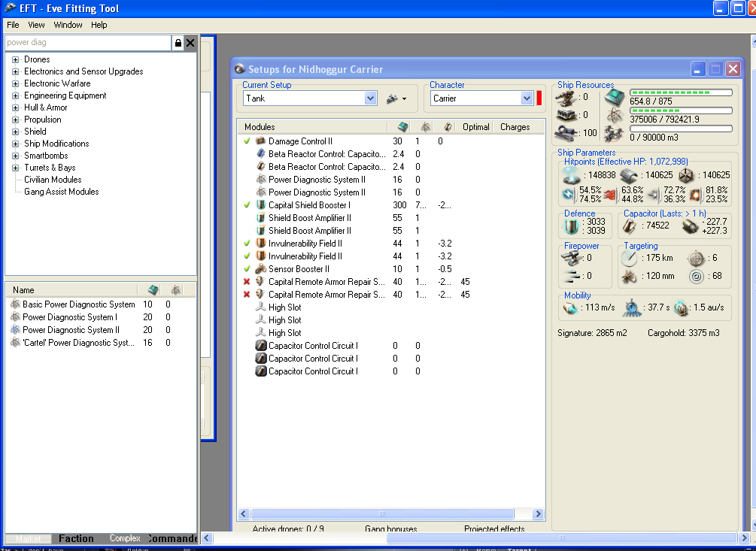Click the calibration resource icon

click(x=565, y=133)
